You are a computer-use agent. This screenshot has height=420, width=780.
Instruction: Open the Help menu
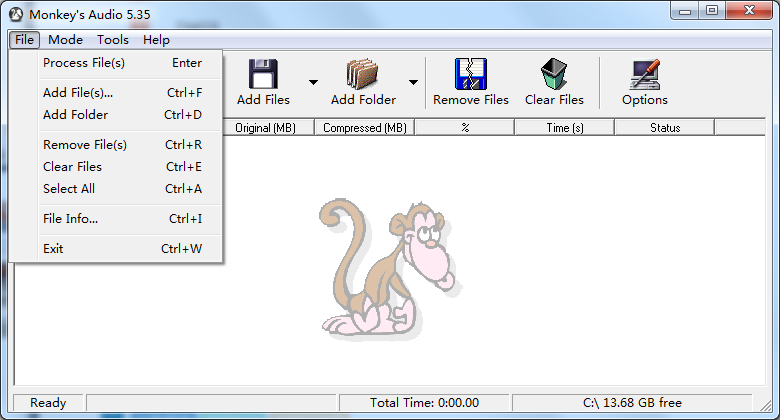tap(156, 40)
